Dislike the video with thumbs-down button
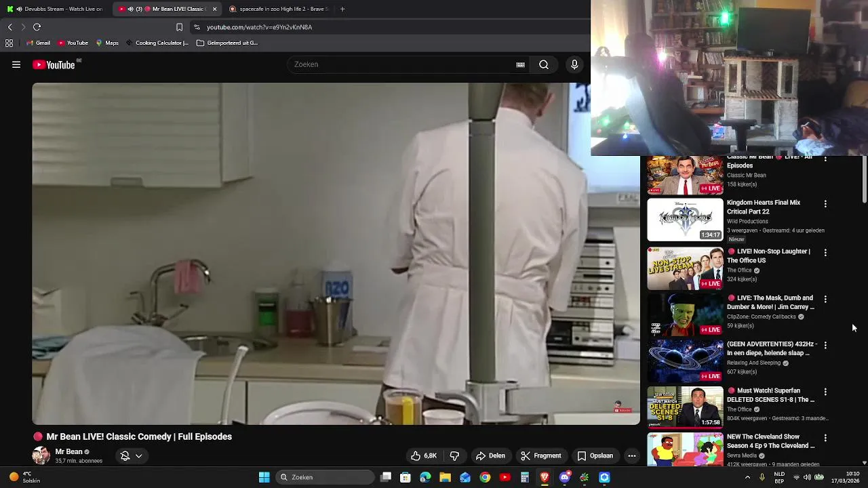This screenshot has width=868, height=488. pos(454,455)
